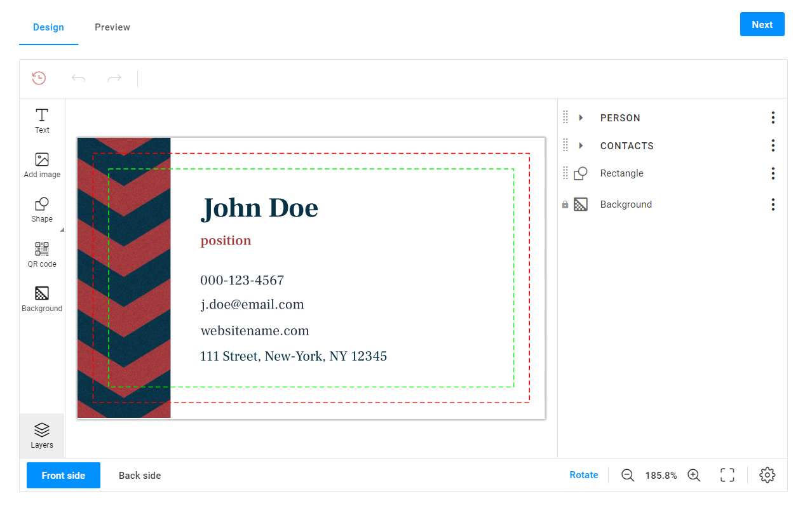Open the Add image tool
The height and width of the screenshot is (508, 812).
coord(41,165)
